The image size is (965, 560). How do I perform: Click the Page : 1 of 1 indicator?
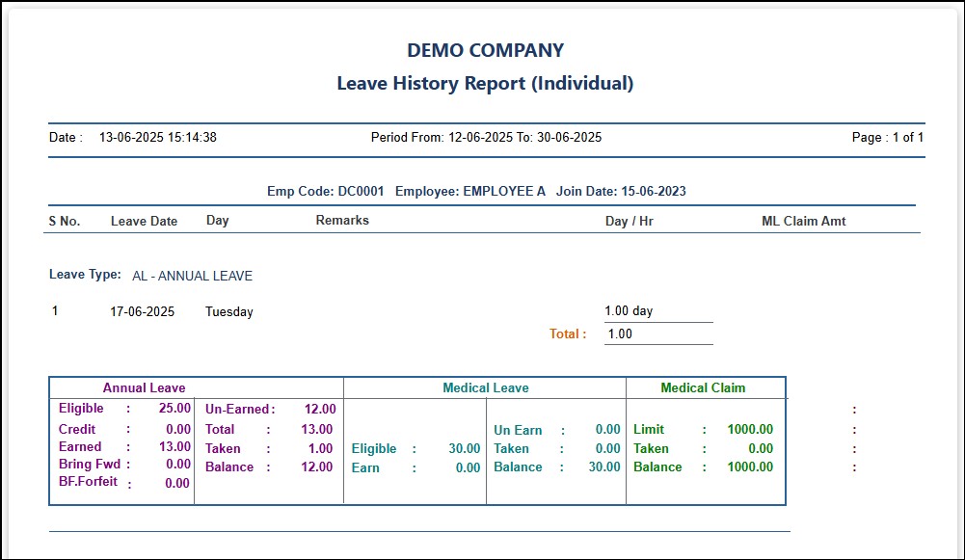coord(887,138)
